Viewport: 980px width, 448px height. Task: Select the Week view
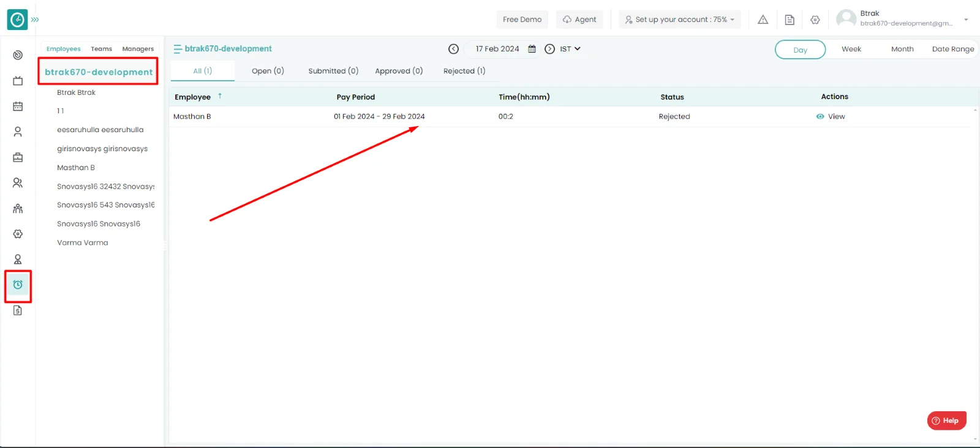pos(851,49)
